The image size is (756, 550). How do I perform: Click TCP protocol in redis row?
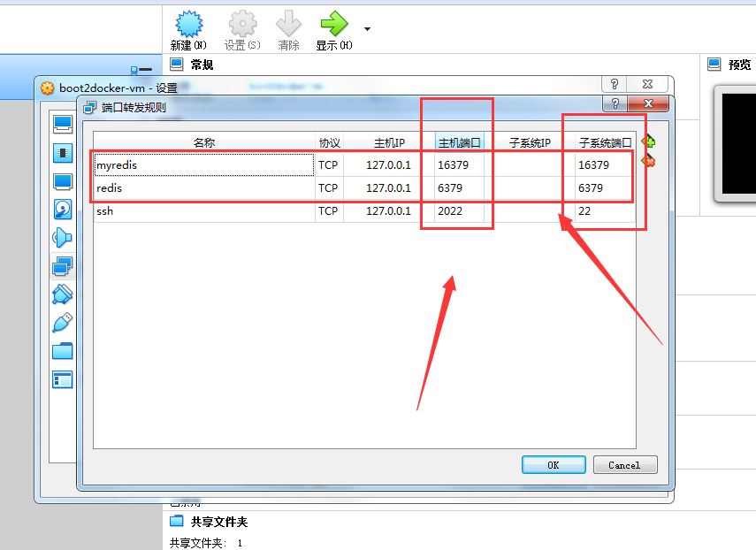328,188
